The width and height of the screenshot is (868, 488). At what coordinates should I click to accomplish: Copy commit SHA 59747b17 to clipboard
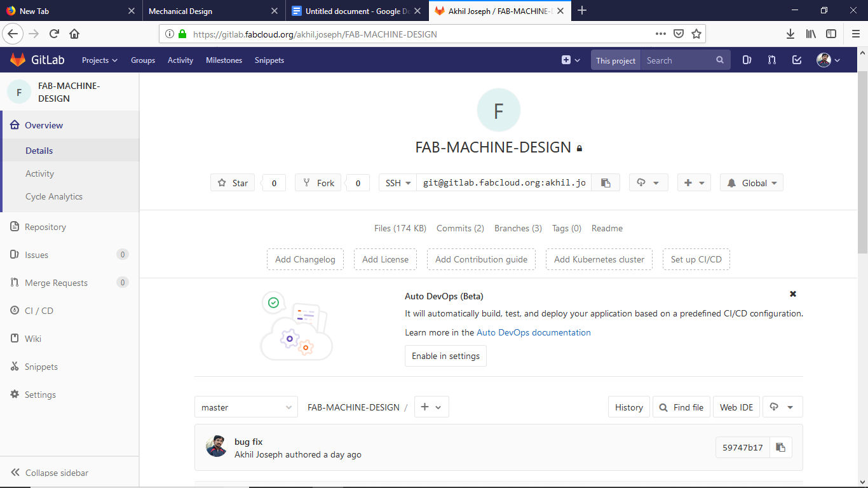pos(781,447)
